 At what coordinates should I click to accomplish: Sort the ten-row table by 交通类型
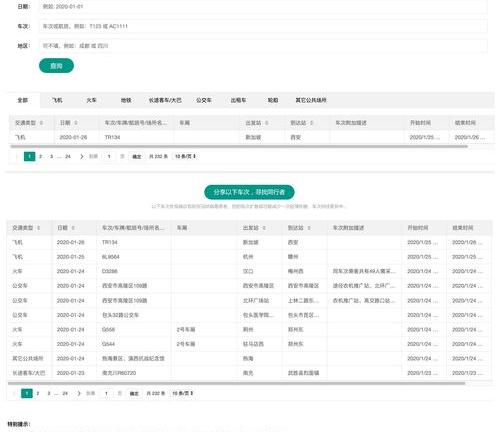(39, 228)
